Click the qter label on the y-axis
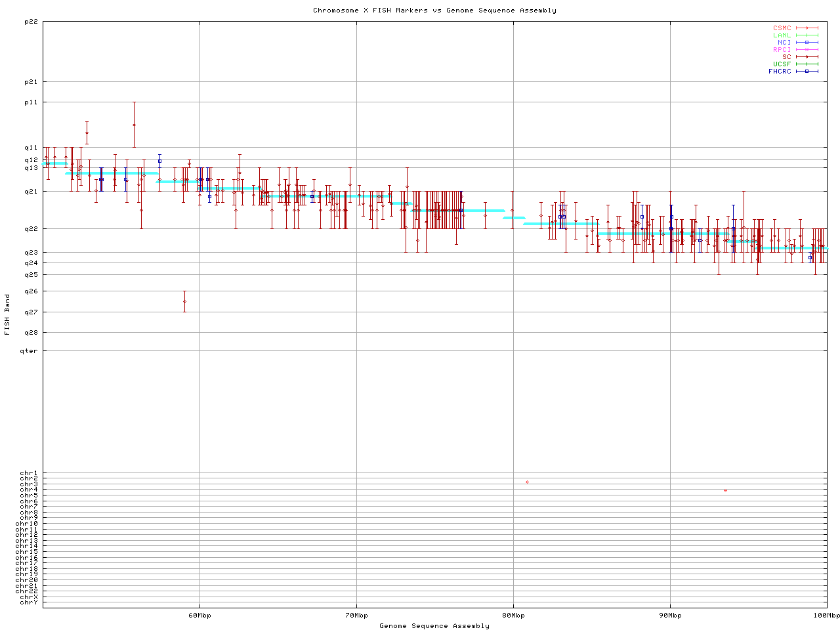 pyautogui.click(x=31, y=351)
